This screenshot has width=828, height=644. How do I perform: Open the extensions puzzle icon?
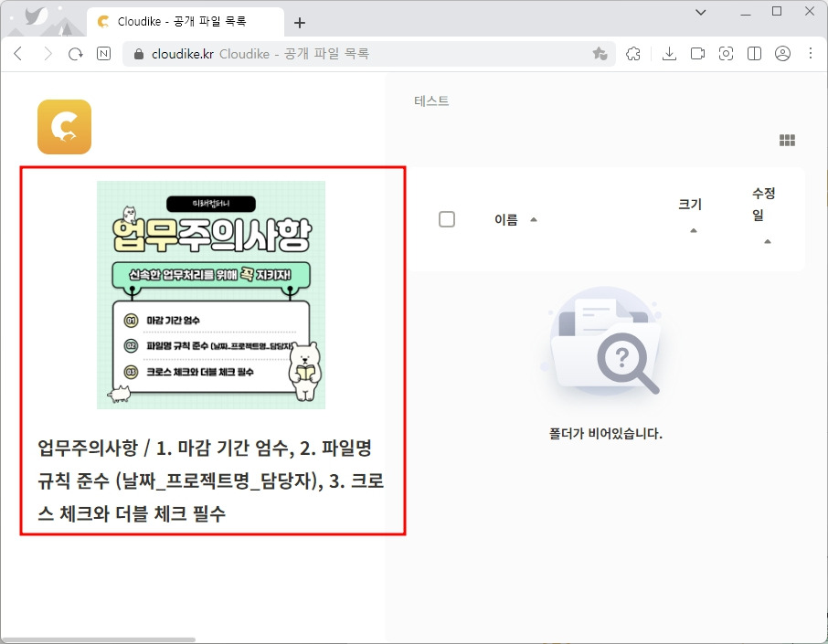tap(633, 53)
